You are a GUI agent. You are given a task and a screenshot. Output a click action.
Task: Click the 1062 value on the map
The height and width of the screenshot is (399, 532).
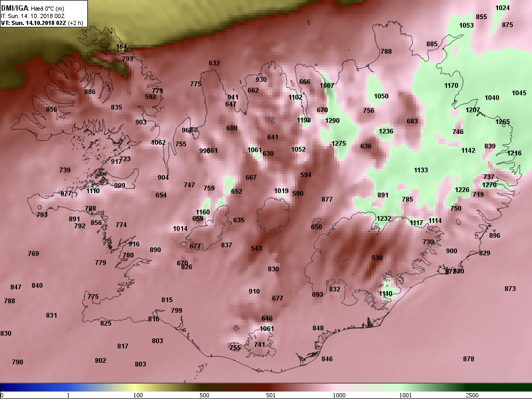click(158, 143)
